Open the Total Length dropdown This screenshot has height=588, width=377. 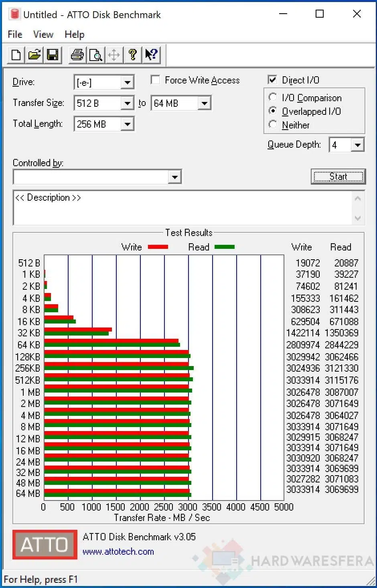127,124
